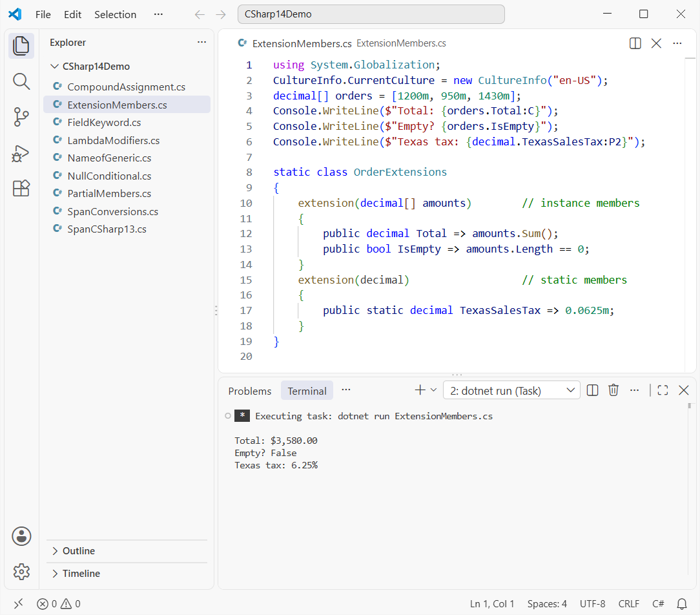Switch to the Problems tab
This screenshot has height=615, width=700.
[x=249, y=391]
